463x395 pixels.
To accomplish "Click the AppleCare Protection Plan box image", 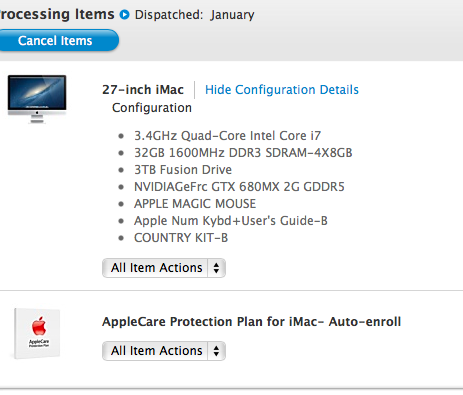I will pos(37,333).
